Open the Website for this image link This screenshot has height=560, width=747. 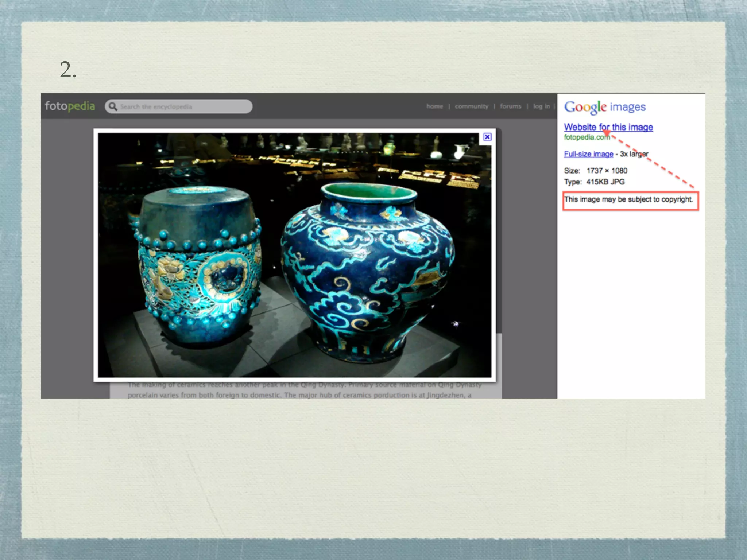coord(608,127)
